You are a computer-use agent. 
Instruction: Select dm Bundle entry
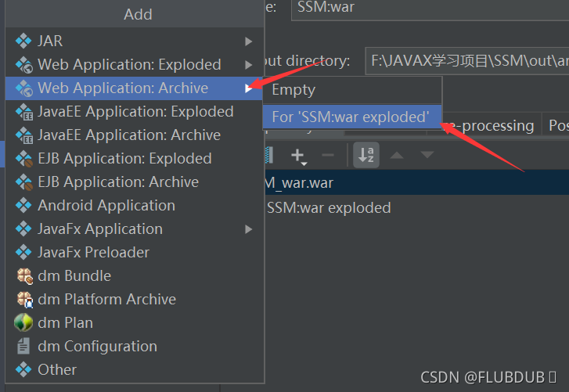point(135,276)
